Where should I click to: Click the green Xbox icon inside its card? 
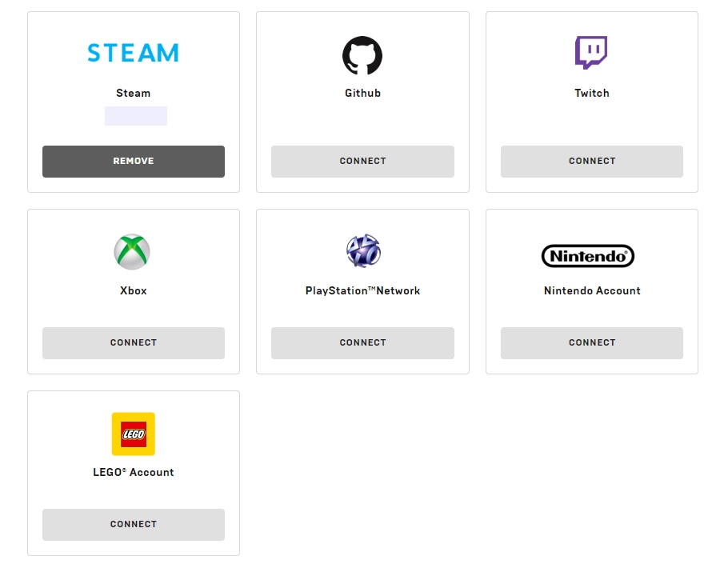(x=133, y=251)
